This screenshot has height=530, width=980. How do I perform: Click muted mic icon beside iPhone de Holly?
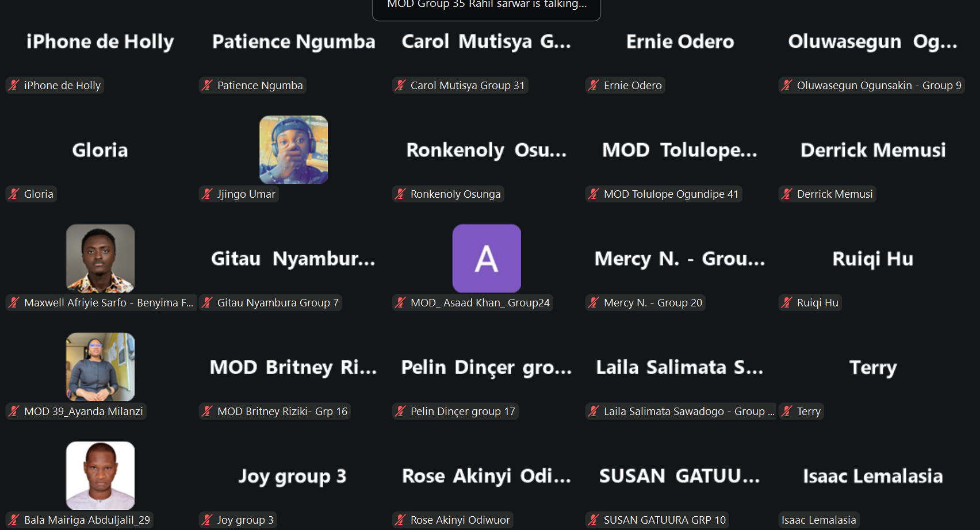[x=14, y=86]
